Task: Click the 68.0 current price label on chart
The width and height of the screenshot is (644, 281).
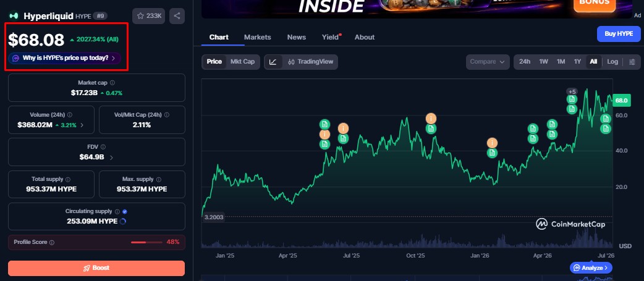Action: [x=621, y=100]
